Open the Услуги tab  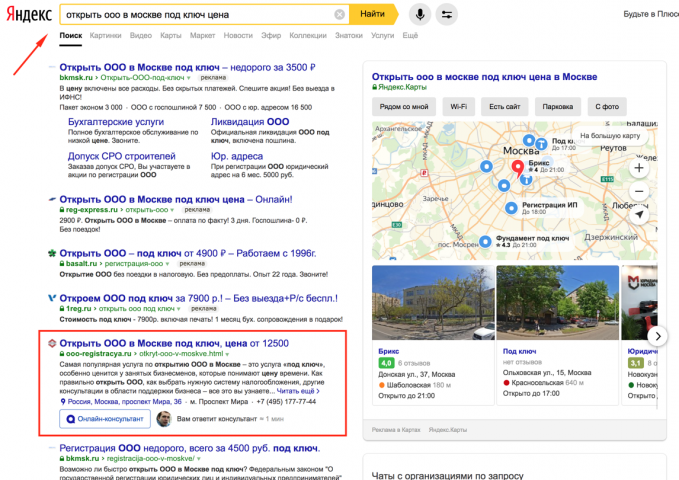[x=382, y=36]
